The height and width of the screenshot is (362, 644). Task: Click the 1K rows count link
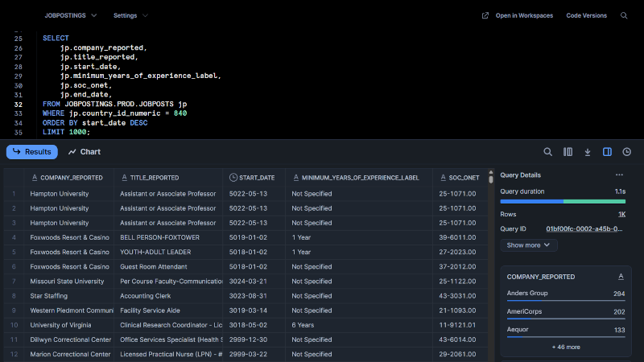[621, 214]
